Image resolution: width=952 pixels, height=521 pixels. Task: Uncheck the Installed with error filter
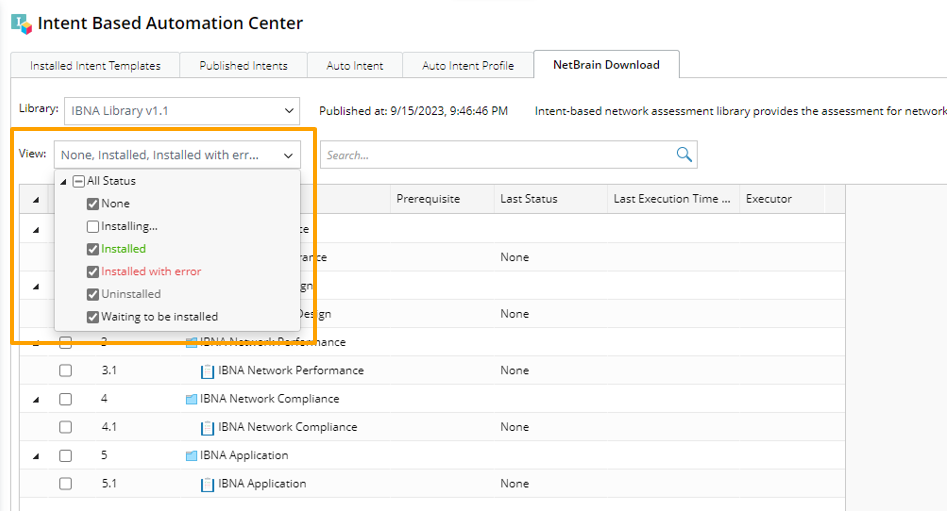click(x=93, y=272)
